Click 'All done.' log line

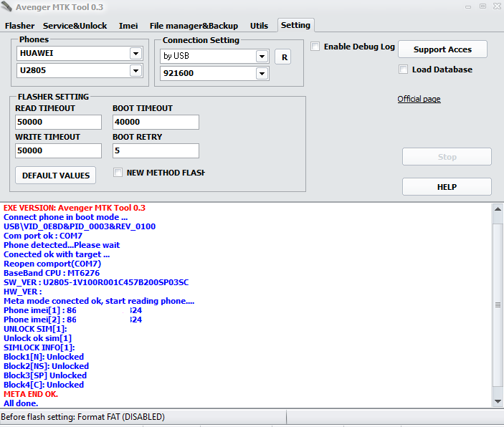pos(21,403)
